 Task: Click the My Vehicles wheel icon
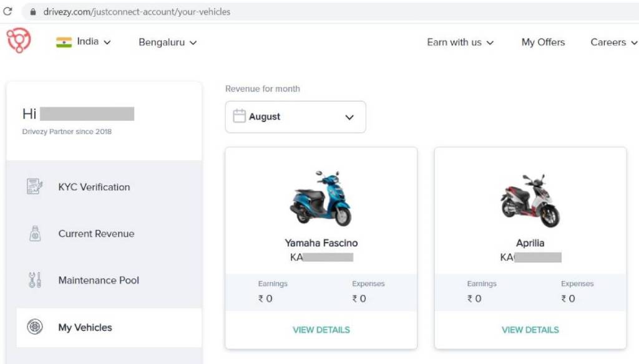pyautogui.click(x=35, y=327)
